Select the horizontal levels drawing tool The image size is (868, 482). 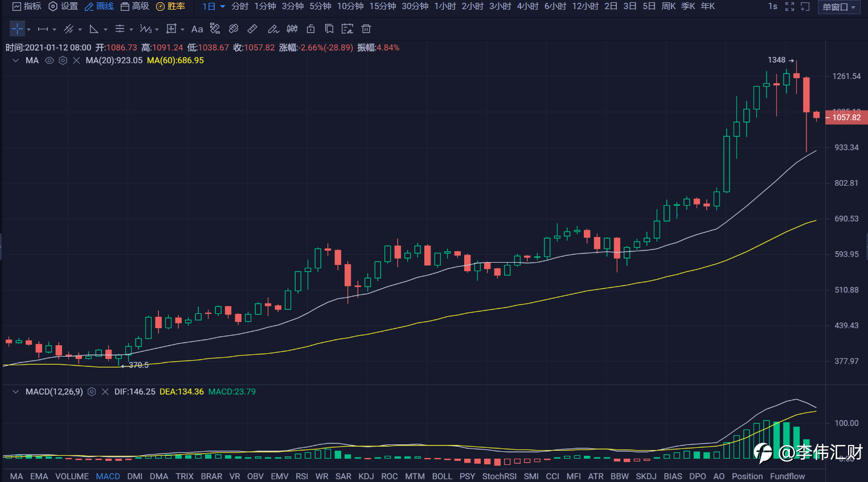pyautogui.click(x=120, y=29)
